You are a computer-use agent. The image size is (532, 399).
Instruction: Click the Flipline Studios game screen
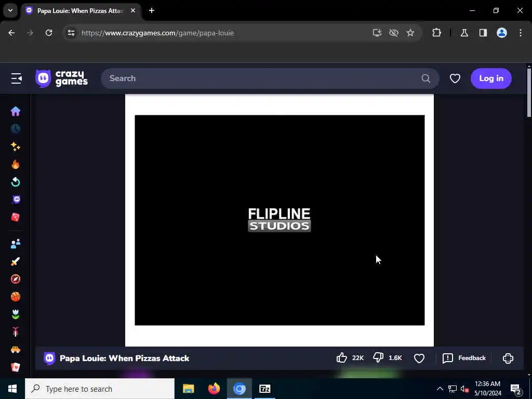(280, 220)
